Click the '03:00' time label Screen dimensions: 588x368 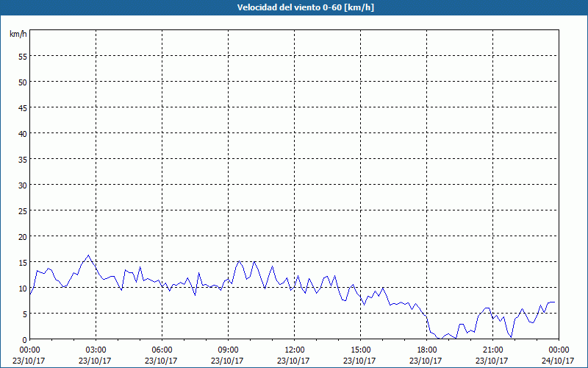[96, 350]
